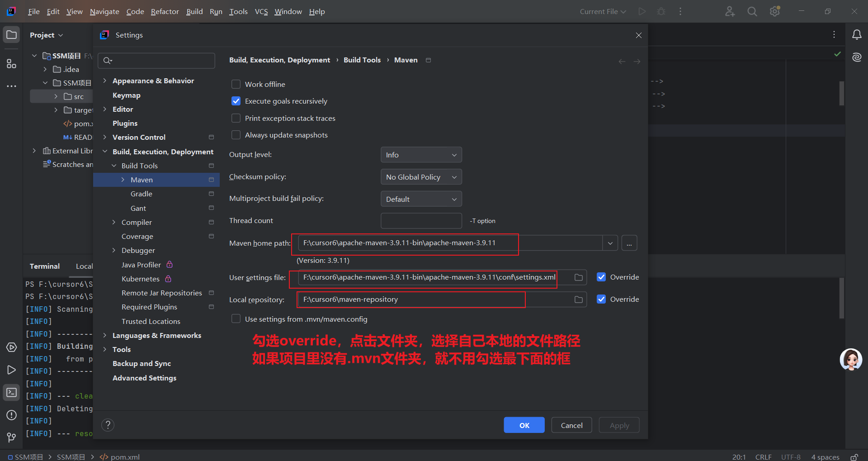Open the Git tool window icon

12,437
